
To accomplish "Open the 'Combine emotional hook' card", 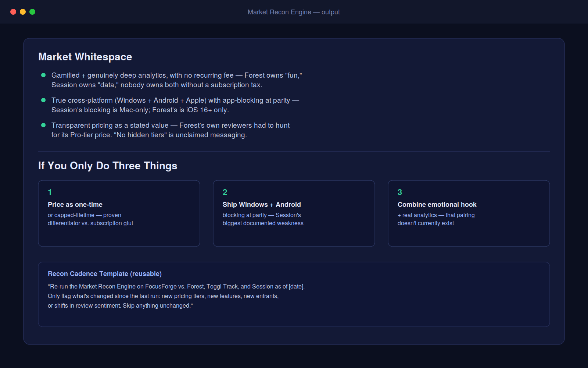I will pyautogui.click(x=469, y=213).
